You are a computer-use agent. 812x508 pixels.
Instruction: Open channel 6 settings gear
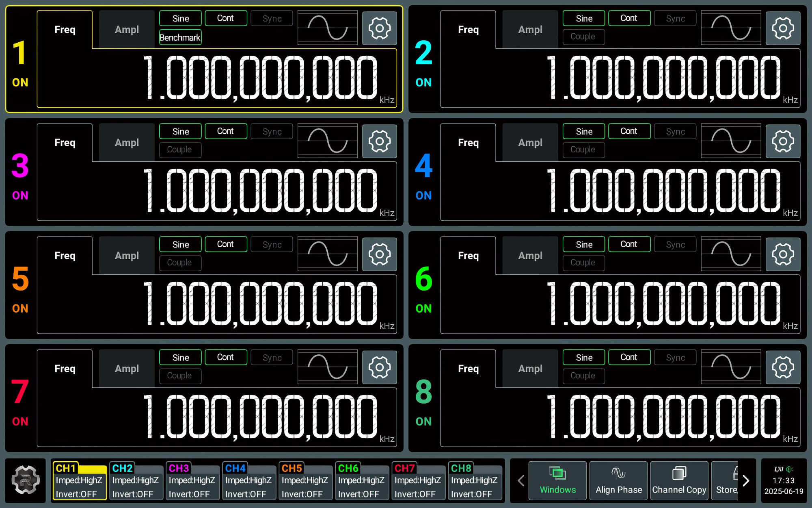pyautogui.click(x=783, y=254)
